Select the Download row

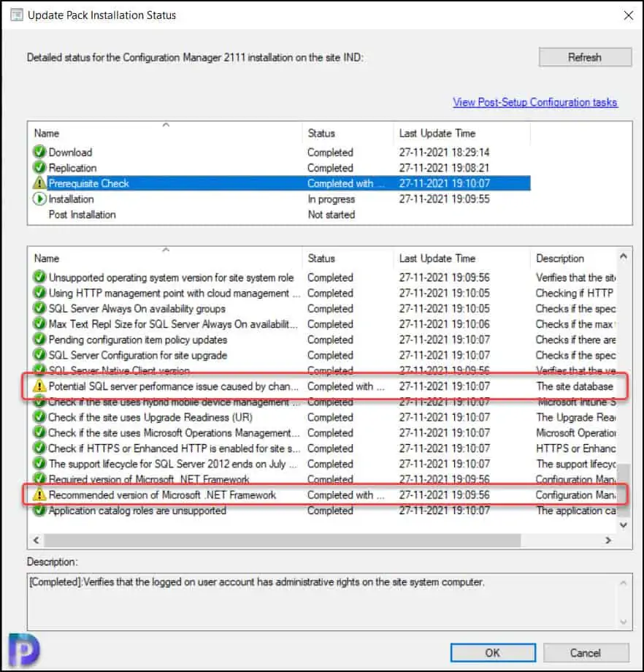[280, 152]
